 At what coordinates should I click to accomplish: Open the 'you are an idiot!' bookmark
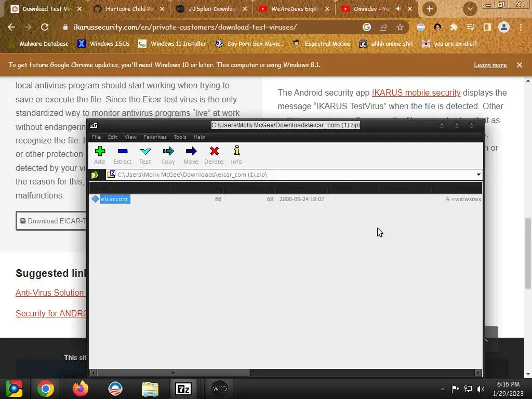point(449,44)
